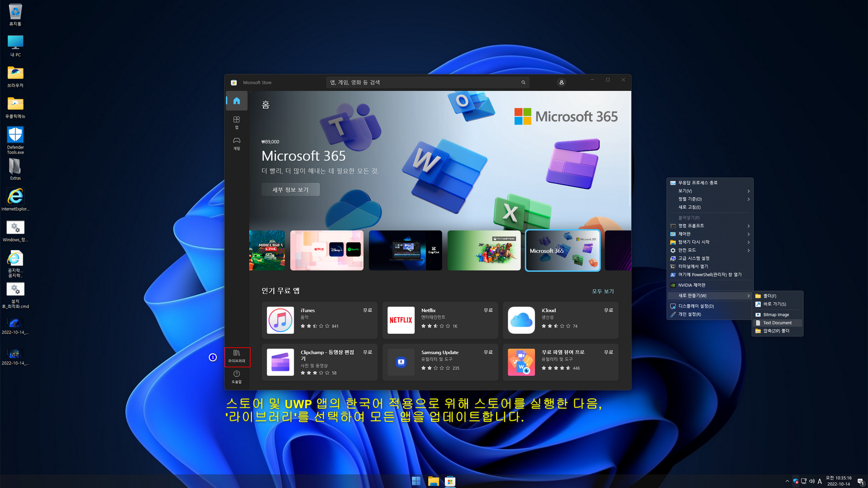
Task: Expand the 안전 모드 submenu
Action: (x=710, y=250)
